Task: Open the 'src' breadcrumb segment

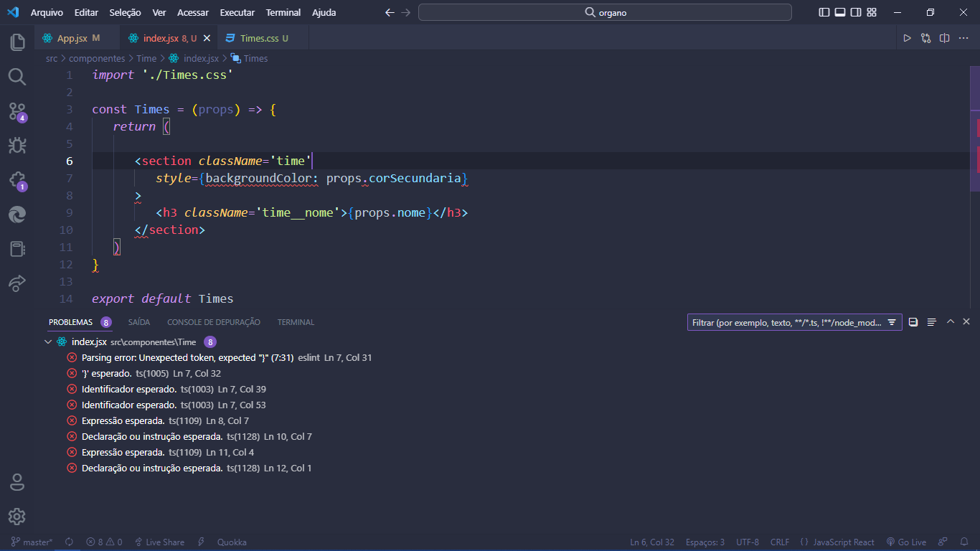Action: (x=52, y=59)
